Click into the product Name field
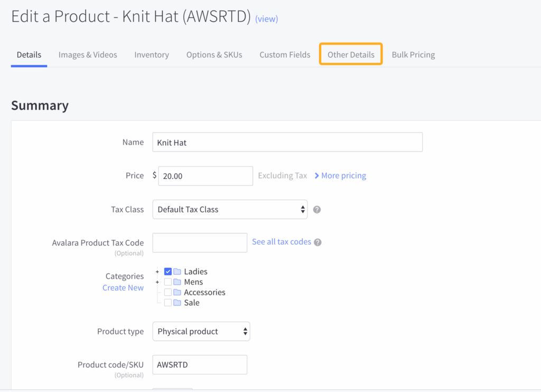 click(287, 142)
